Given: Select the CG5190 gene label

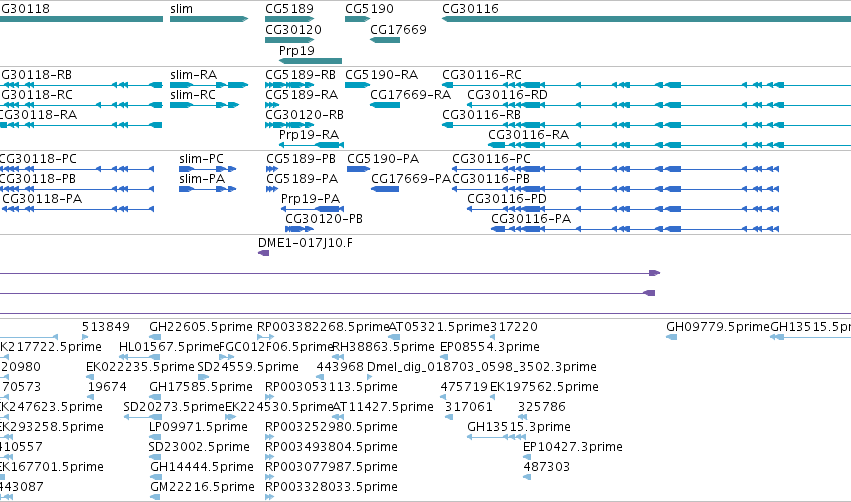Looking at the screenshot, I should (370, 9).
